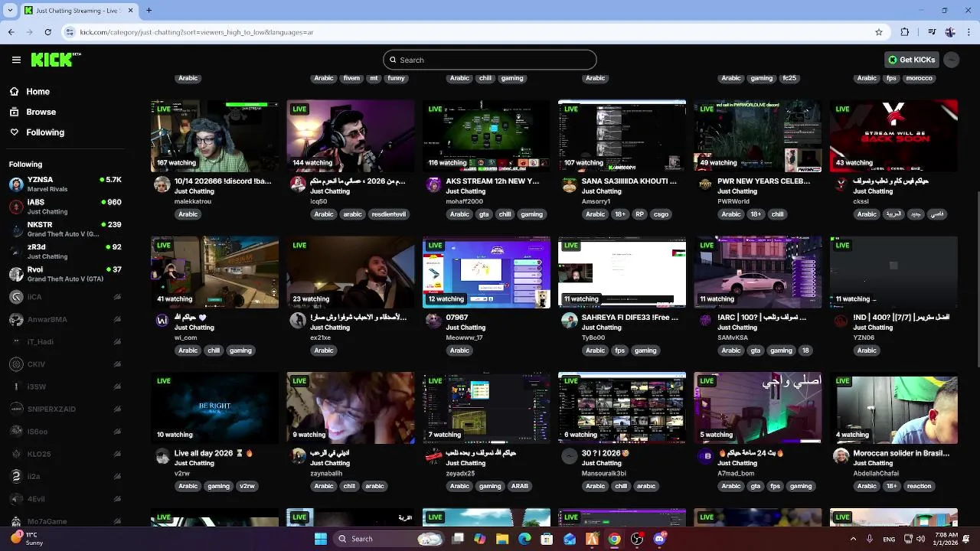Click AbdellahChafai streamer avatar
980x551 pixels.
click(x=841, y=455)
